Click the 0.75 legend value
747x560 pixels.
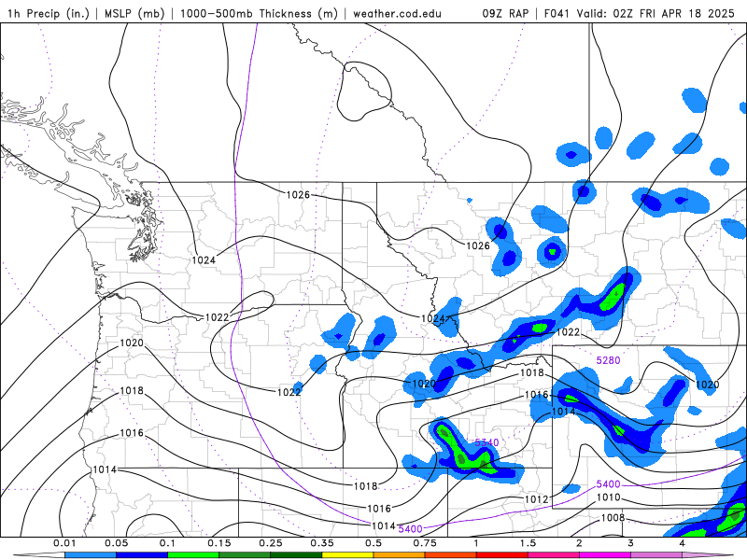[425, 543]
